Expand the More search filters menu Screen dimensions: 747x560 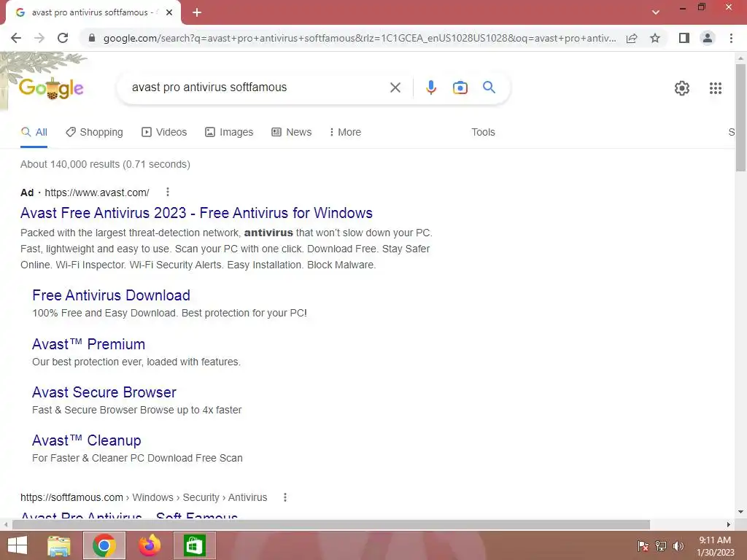click(345, 133)
